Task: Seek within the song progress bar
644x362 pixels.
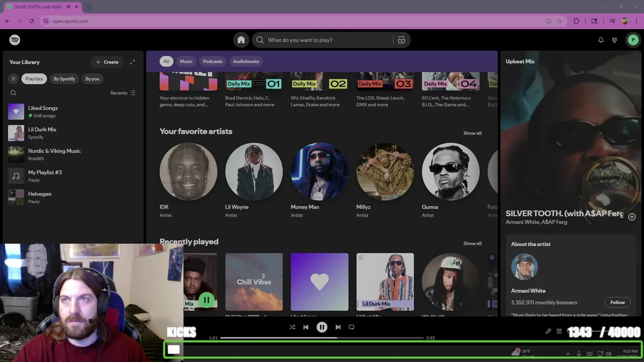Action: pos(322,338)
